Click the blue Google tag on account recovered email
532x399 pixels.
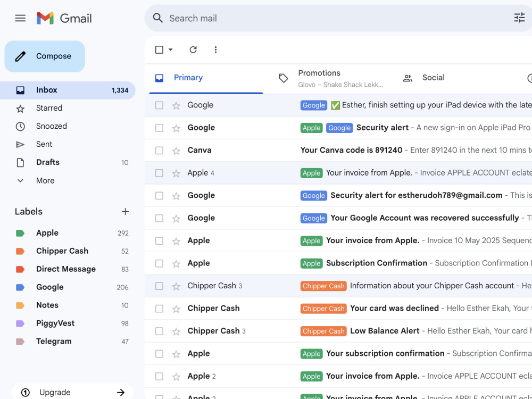pyautogui.click(x=313, y=218)
